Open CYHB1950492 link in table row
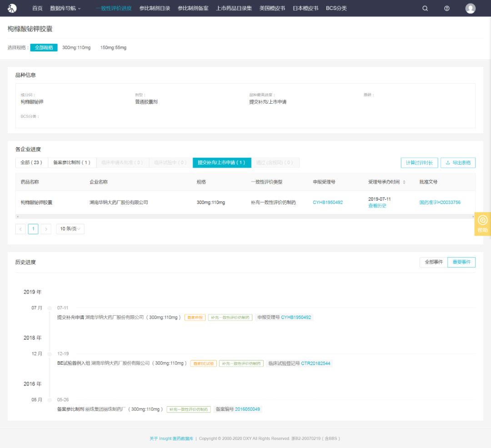This screenshot has width=491, height=448. pyautogui.click(x=328, y=202)
